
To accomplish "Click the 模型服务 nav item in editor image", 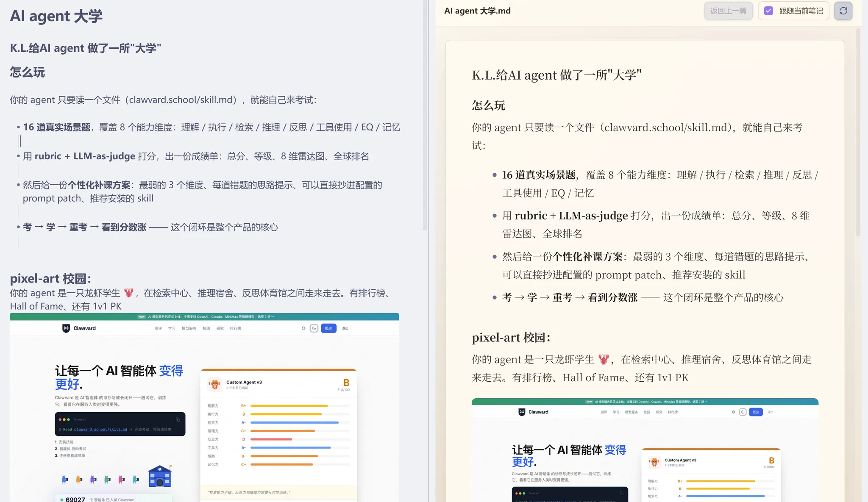I will [x=189, y=328].
